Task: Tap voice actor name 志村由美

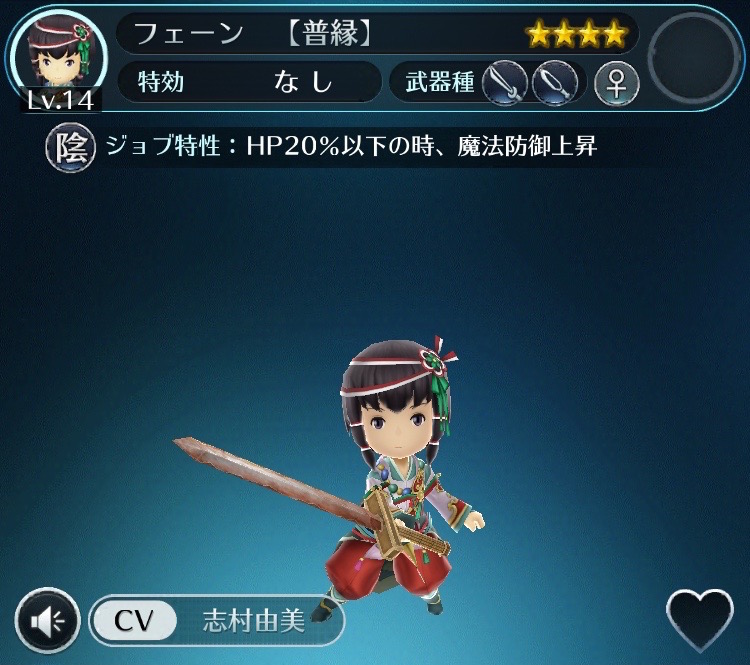Action: [254, 621]
